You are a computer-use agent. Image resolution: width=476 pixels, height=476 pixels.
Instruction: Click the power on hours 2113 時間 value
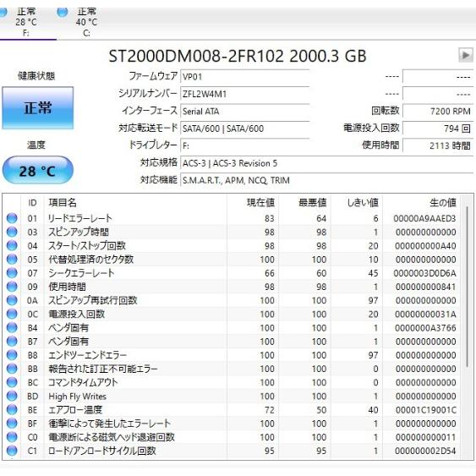click(x=438, y=145)
